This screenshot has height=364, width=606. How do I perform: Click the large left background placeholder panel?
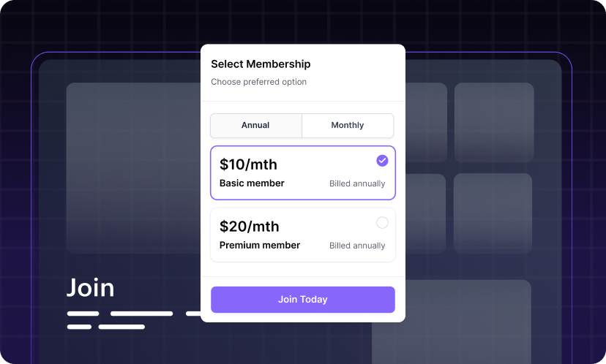pos(133,168)
